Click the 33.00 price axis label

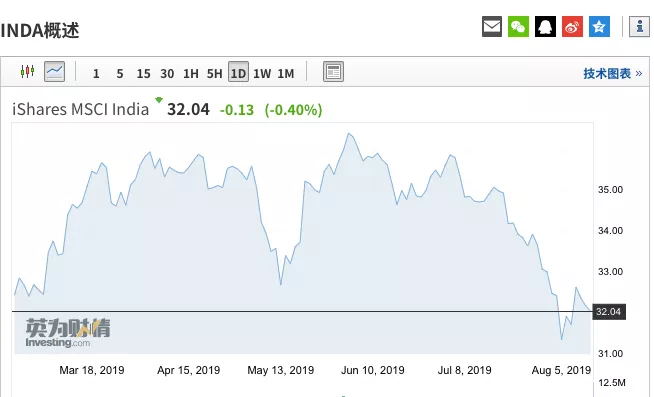610,271
